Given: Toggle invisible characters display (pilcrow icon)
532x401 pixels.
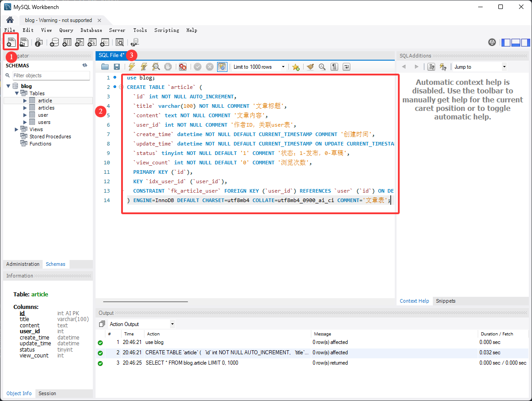Looking at the screenshot, I should (x=334, y=67).
